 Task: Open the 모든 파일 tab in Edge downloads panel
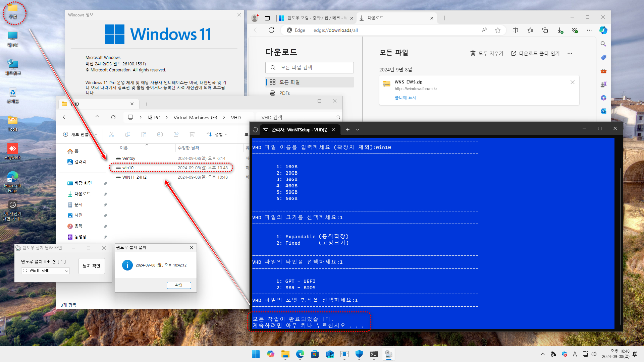pos(310,82)
